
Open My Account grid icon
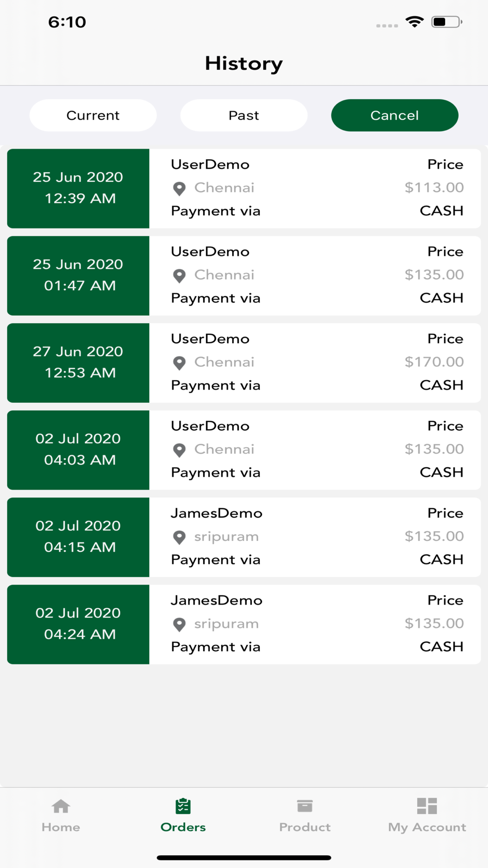(x=427, y=806)
